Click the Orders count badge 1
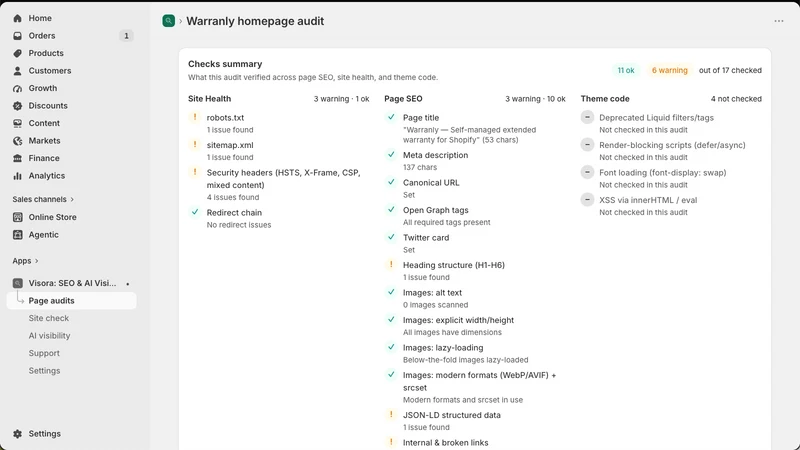Viewport: 800px width, 450px height. 126,36
